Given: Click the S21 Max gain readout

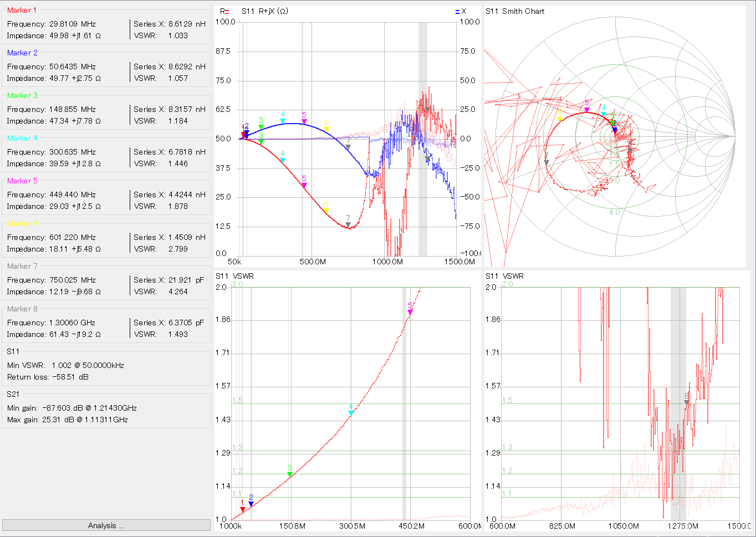Looking at the screenshot, I should point(67,420).
